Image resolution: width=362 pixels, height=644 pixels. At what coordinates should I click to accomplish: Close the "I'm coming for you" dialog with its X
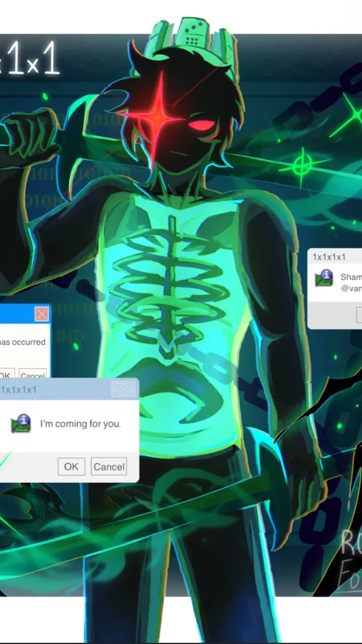(123, 389)
